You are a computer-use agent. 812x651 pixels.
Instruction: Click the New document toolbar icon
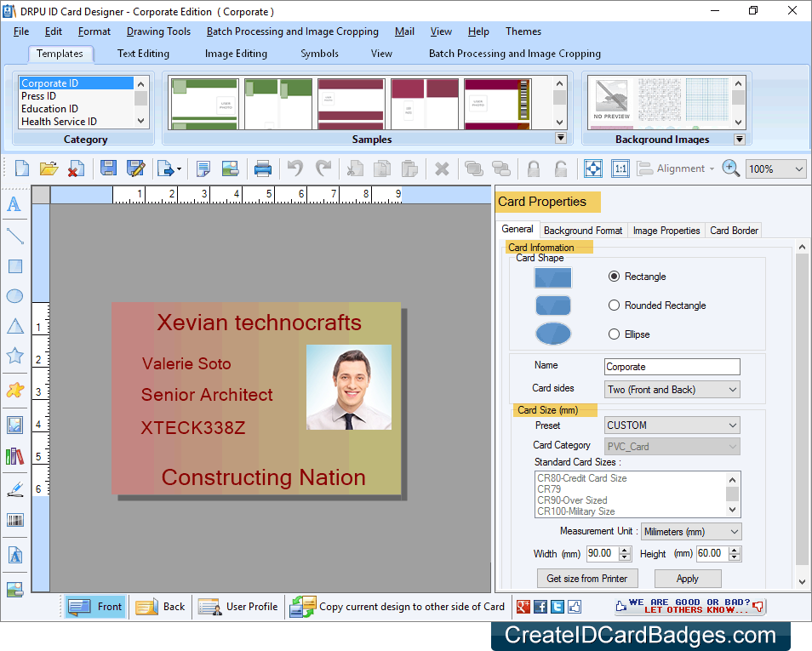pyautogui.click(x=22, y=168)
